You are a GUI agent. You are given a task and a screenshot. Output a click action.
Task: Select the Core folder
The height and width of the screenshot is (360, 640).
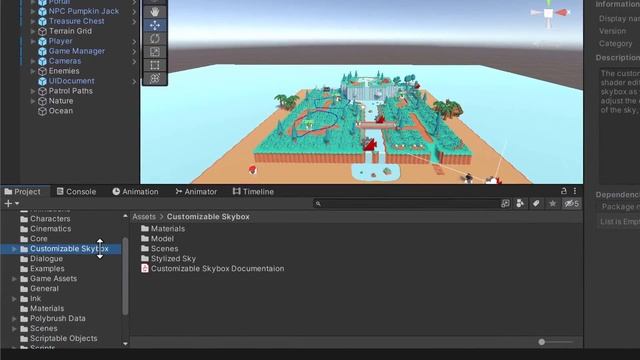click(x=39, y=239)
